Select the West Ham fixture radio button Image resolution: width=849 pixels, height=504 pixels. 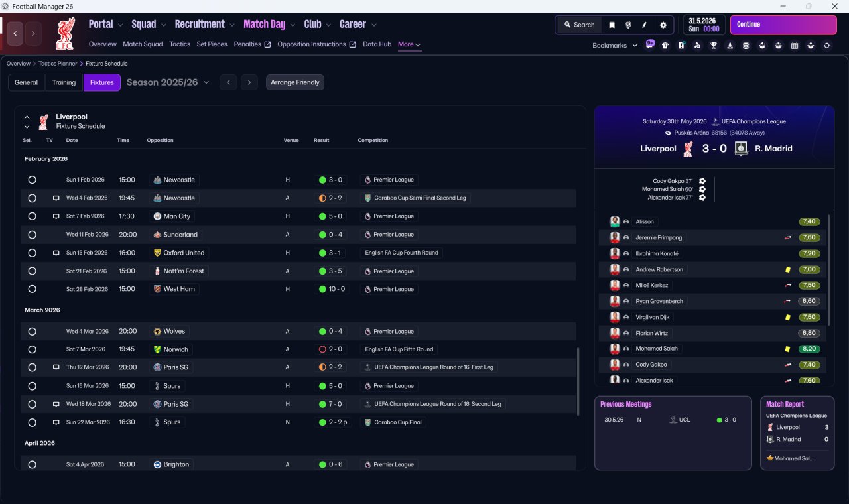pyautogui.click(x=32, y=289)
